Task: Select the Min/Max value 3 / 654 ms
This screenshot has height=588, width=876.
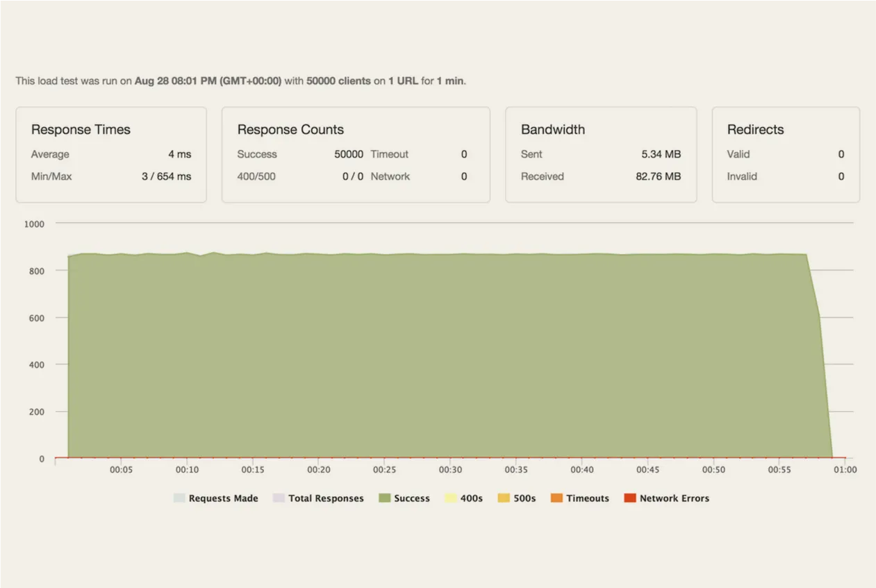Action: [x=166, y=176]
